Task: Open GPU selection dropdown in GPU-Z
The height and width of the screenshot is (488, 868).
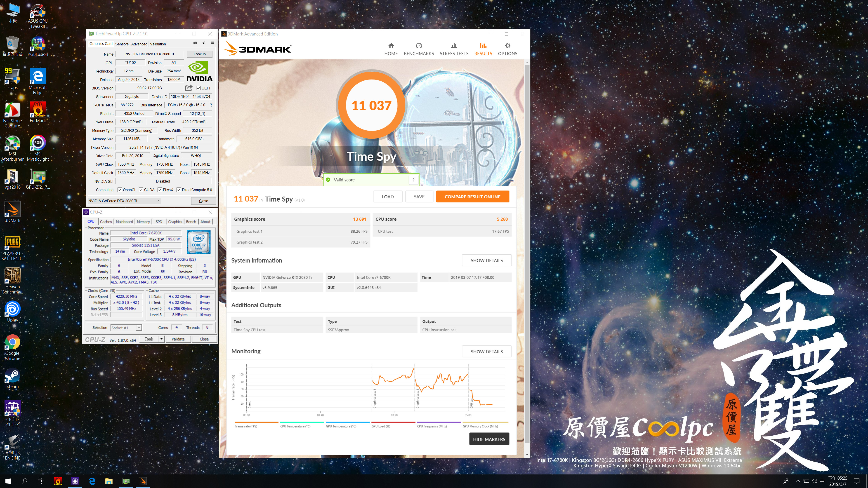Action: point(124,201)
